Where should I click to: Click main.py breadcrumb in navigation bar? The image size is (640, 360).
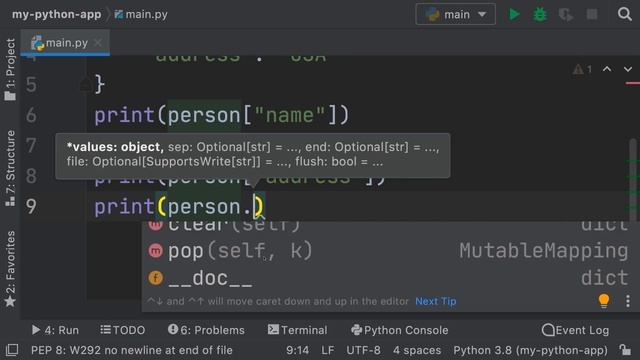click(x=141, y=14)
